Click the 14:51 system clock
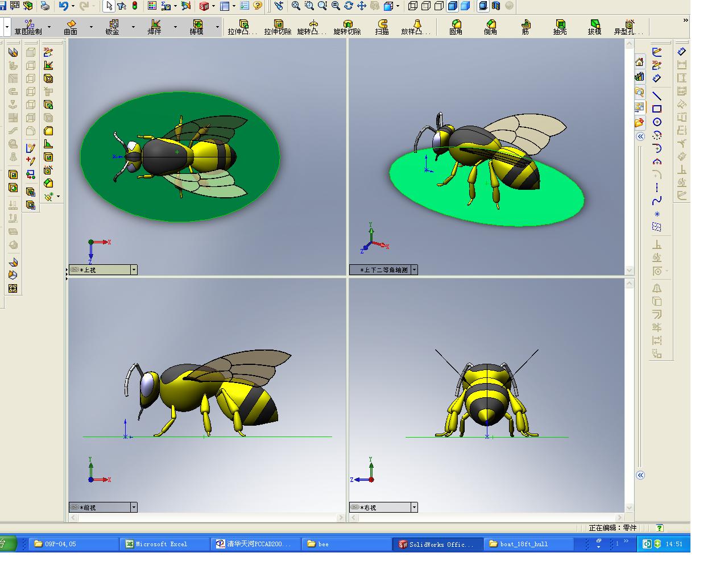Viewport: 728px width, 582px height. (674, 544)
